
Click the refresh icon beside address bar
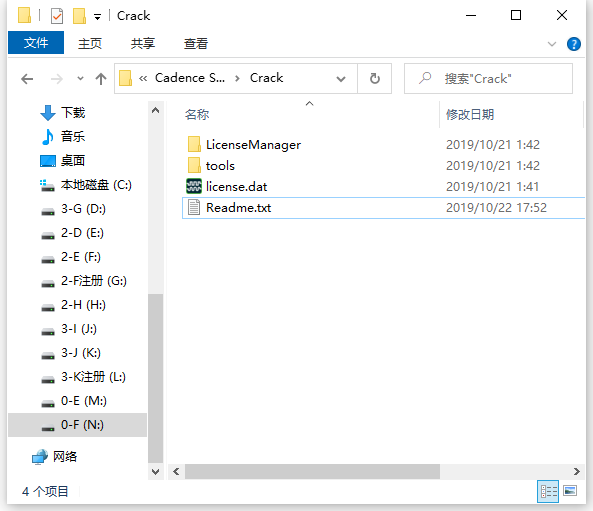pos(374,78)
